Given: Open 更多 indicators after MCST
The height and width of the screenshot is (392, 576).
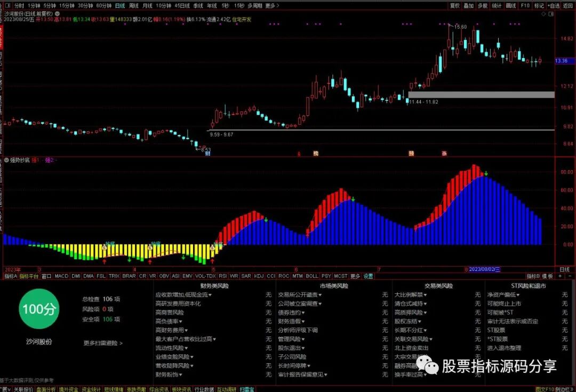Looking at the screenshot, I should 355,276.
